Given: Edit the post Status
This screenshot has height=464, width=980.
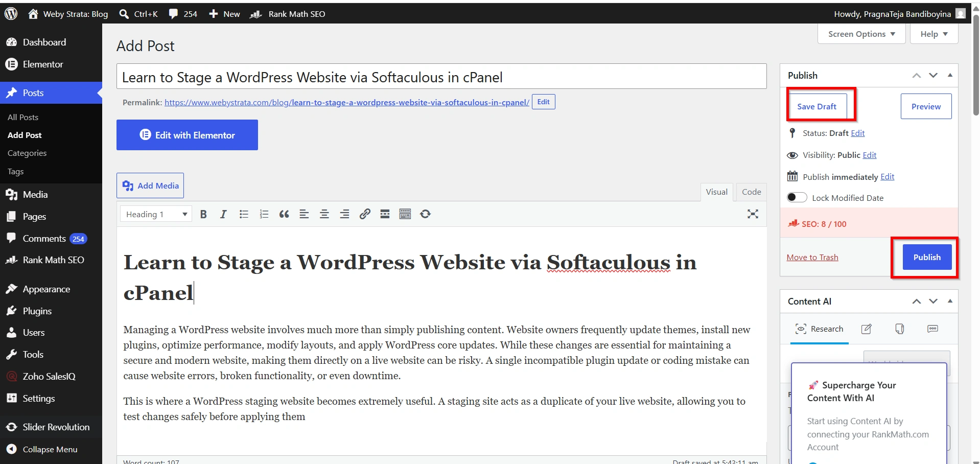Looking at the screenshot, I should click(858, 133).
